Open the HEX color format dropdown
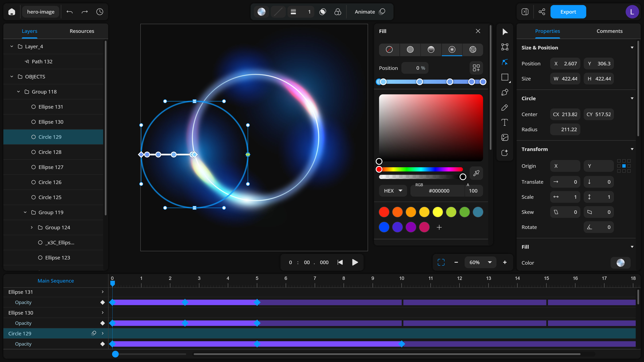This screenshot has height=362, width=644. 393,191
